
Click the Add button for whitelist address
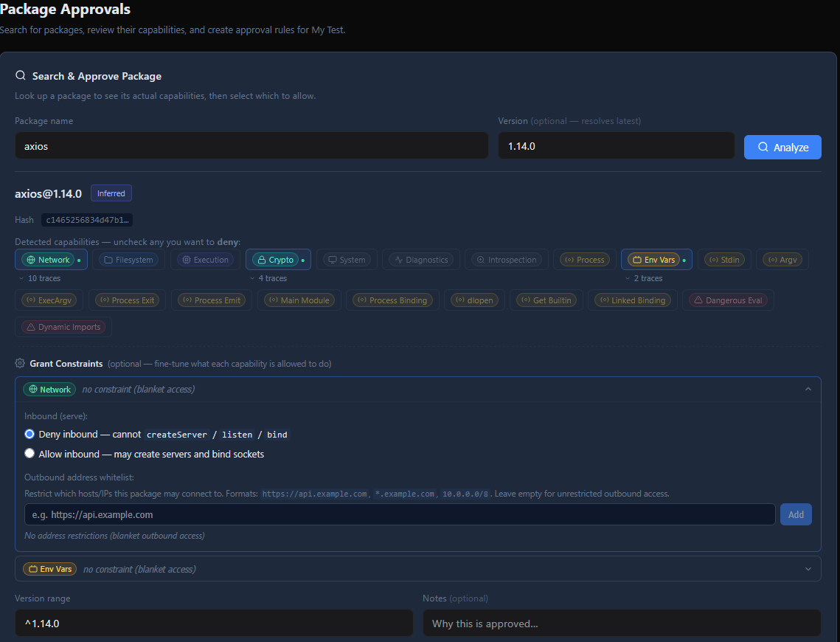pos(796,514)
